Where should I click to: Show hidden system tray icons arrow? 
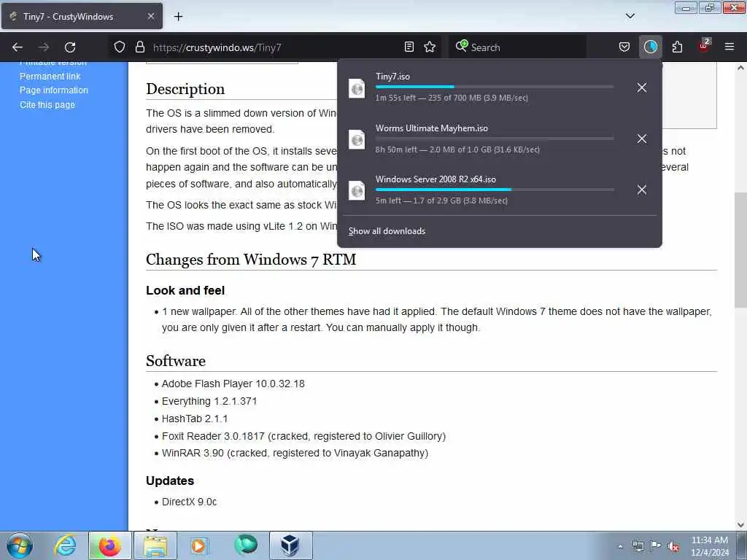[x=620, y=547]
